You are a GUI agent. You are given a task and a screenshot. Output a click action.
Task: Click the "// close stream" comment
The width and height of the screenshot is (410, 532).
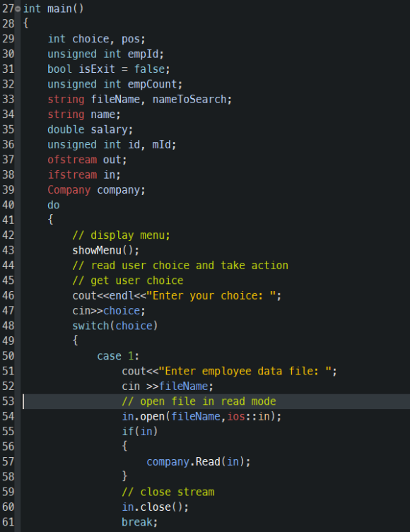(x=168, y=492)
